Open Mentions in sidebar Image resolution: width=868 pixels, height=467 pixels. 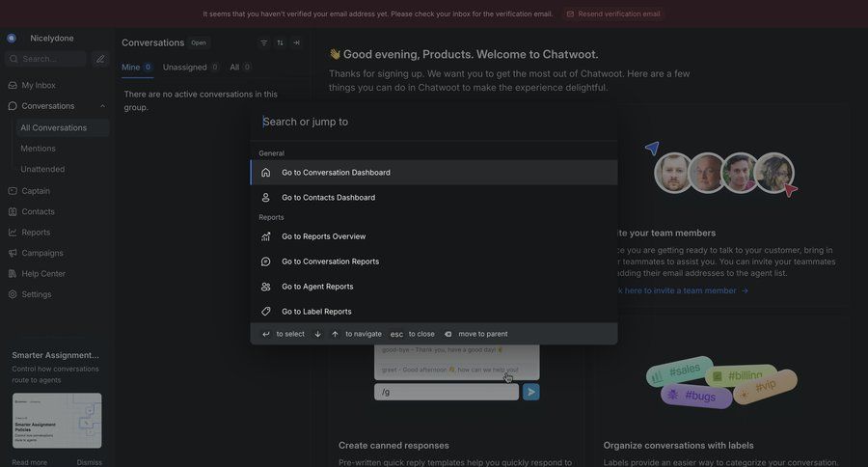pyautogui.click(x=39, y=149)
